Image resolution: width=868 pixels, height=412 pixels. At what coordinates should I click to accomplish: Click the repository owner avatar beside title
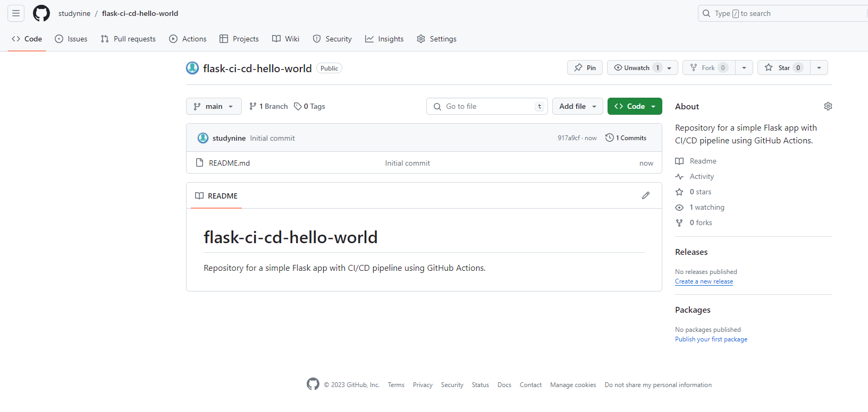pos(192,68)
